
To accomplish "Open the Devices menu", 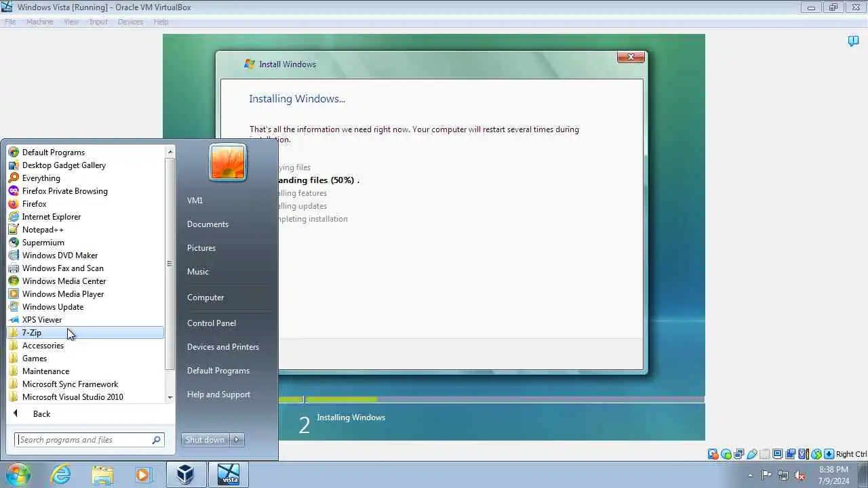I will 130,22.
